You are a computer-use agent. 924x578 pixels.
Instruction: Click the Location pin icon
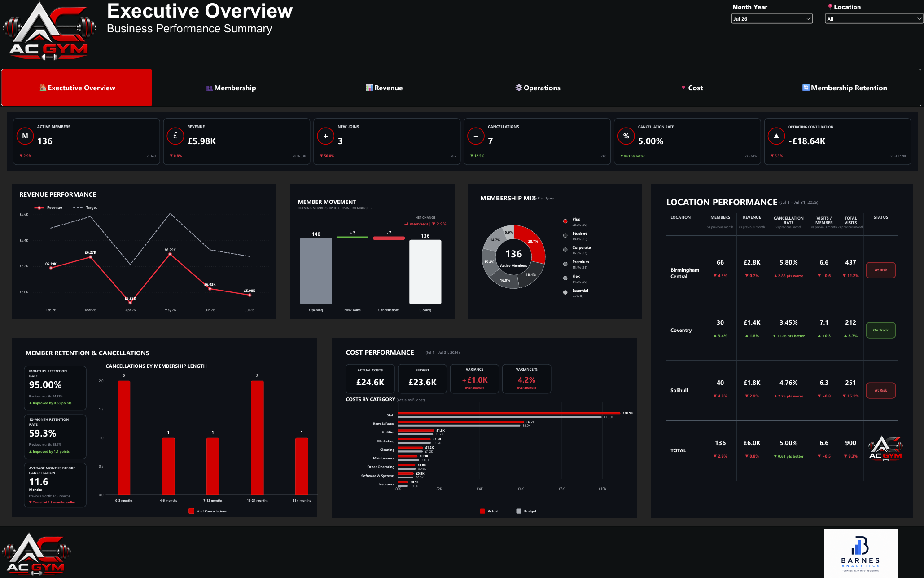click(830, 7)
